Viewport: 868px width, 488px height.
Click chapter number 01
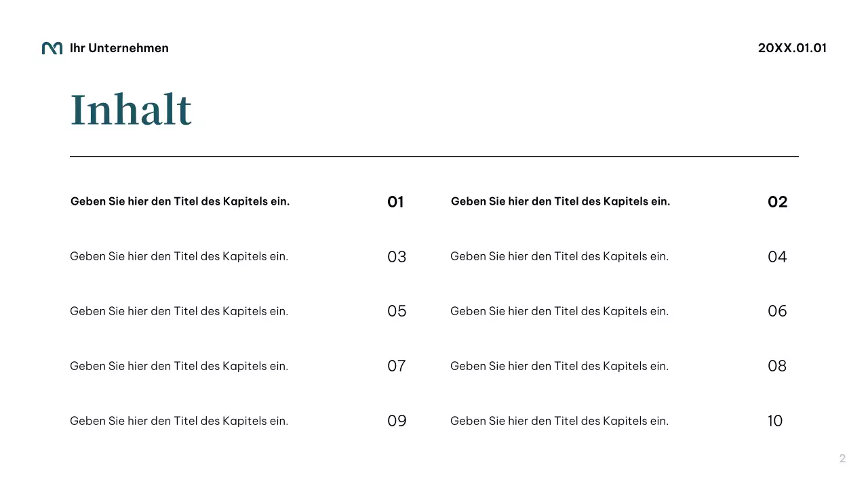tap(395, 202)
